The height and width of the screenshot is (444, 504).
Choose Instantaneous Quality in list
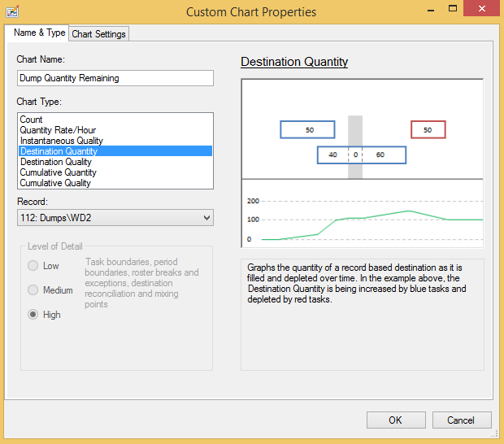point(115,141)
